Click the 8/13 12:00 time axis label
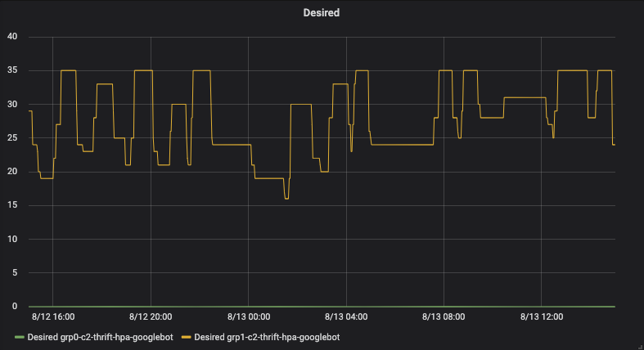 542,316
